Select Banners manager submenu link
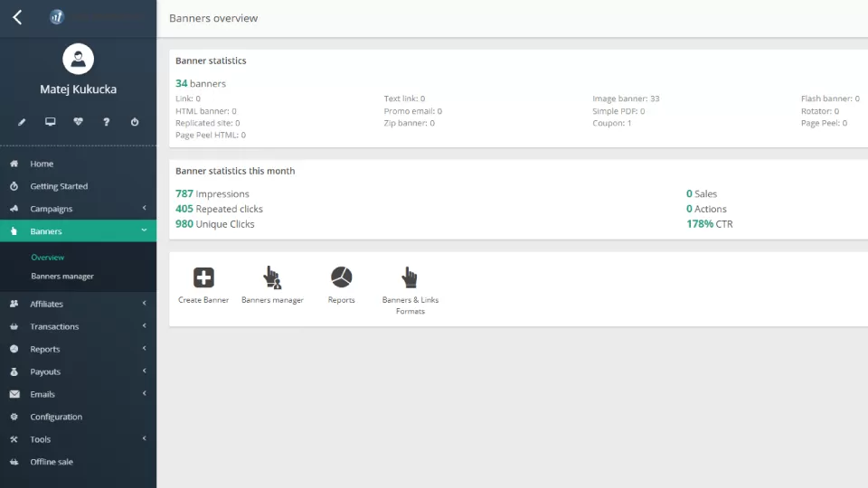The height and width of the screenshot is (488, 868). click(x=62, y=277)
